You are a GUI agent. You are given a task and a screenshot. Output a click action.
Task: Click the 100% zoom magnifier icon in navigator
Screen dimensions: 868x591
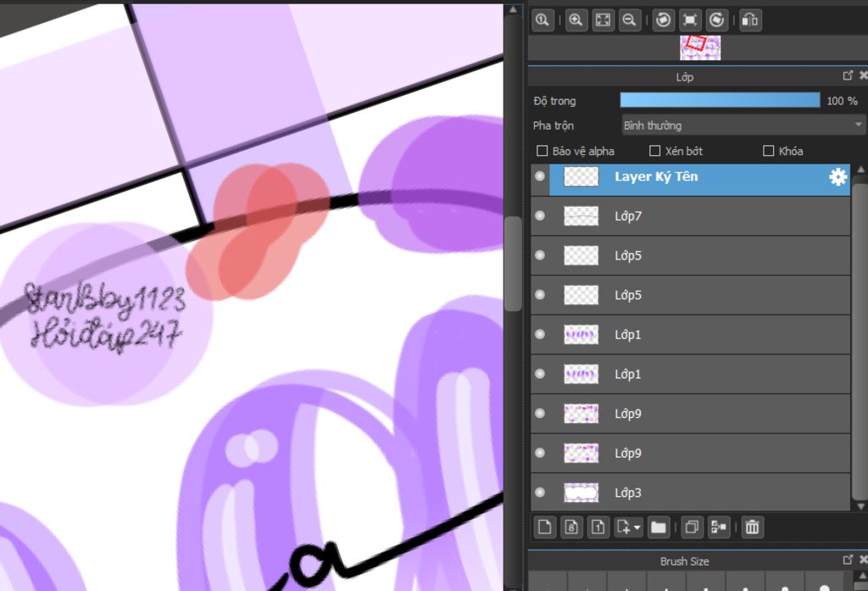tap(542, 20)
